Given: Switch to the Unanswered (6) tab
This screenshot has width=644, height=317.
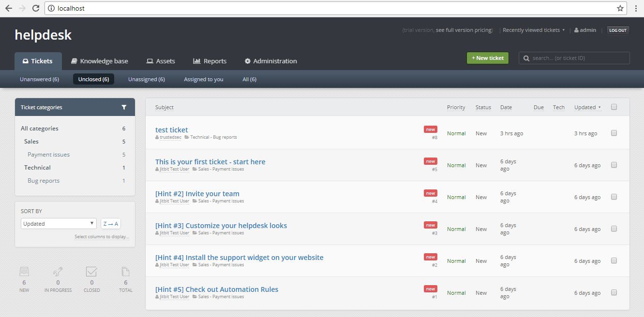Looking at the screenshot, I should (x=39, y=79).
